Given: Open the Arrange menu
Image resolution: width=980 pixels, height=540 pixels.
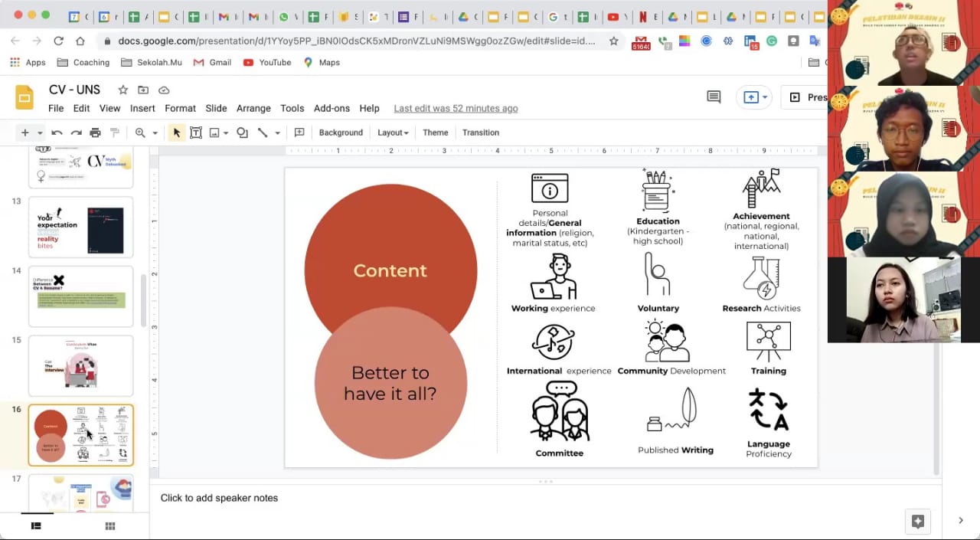Looking at the screenshot, I should click(x=253, y=108).
